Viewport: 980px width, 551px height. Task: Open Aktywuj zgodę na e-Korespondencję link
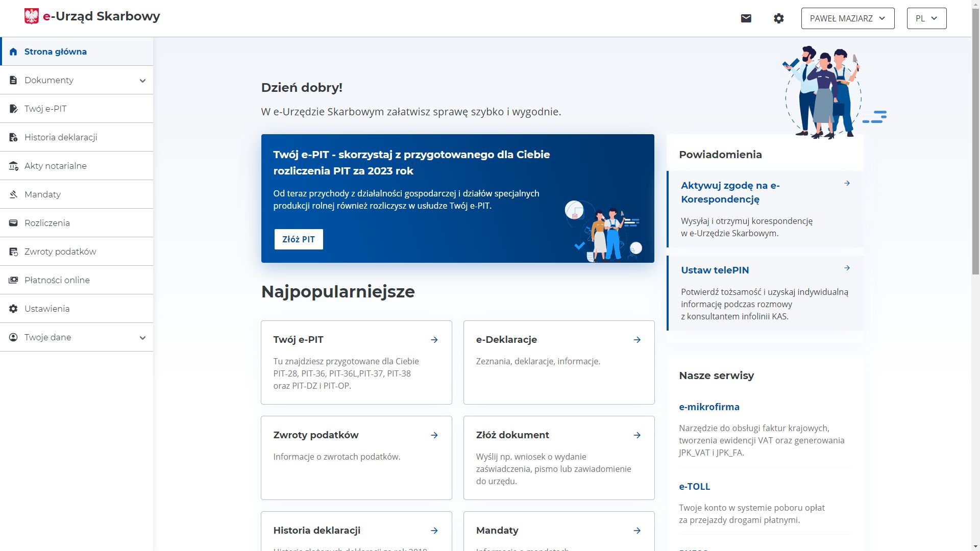(x=730, y=192)
